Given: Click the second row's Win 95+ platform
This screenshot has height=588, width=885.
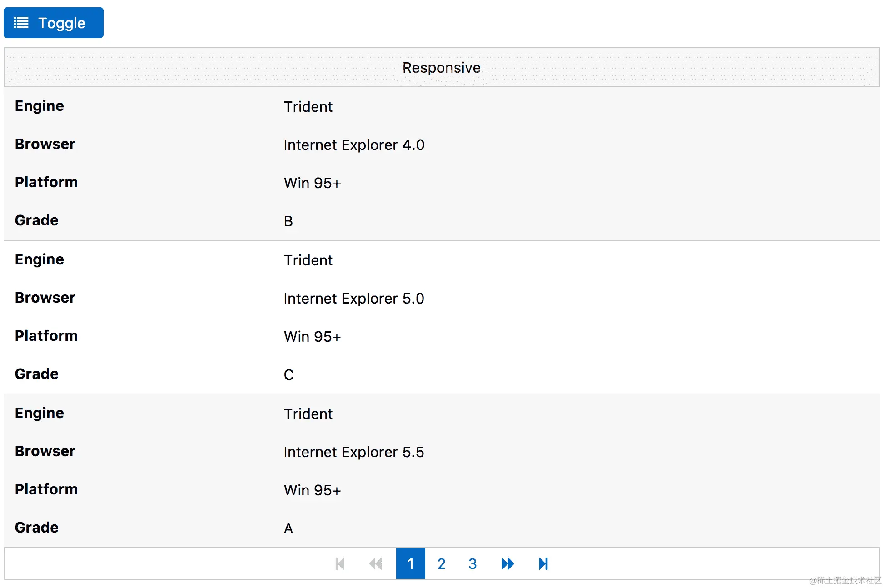Looking at the screenshot, I should pos(312,337).
